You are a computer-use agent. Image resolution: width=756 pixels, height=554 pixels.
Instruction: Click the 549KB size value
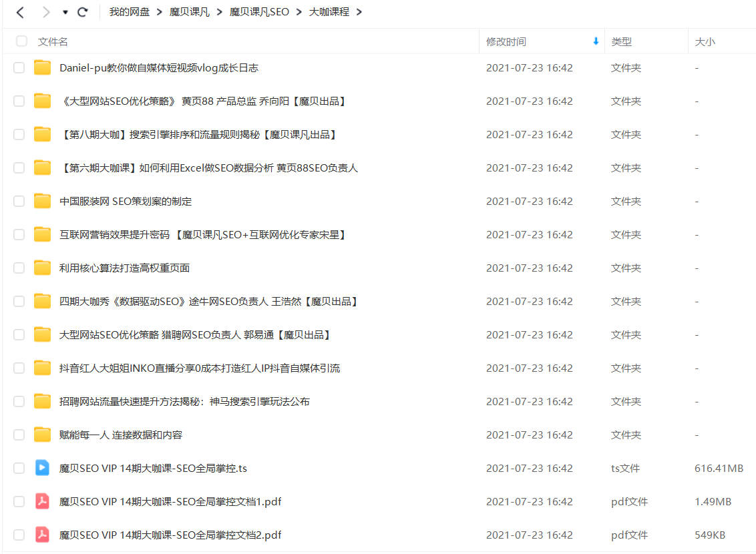point(710,535)
